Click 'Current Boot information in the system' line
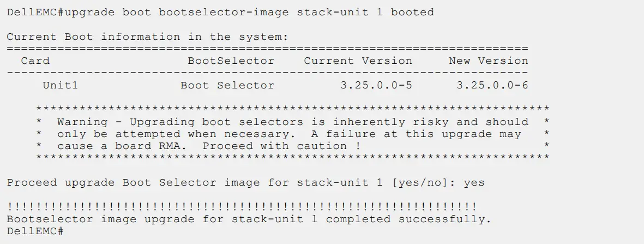The width and height of the screenshot is (644, 244). [147, 37]
